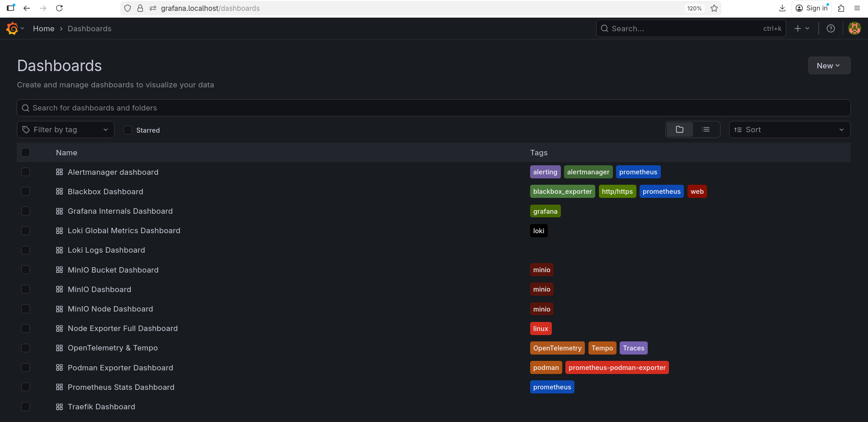This screenshot has width=868, height=422.
Task: Toggle the Starred filter checkbox
Action: 128,130
